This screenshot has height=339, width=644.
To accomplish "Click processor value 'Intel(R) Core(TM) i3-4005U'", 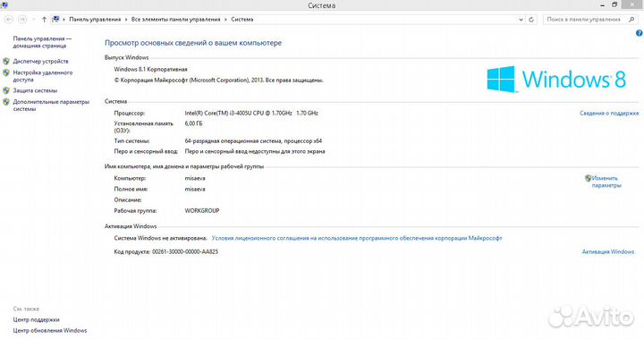I will point(251,113).
